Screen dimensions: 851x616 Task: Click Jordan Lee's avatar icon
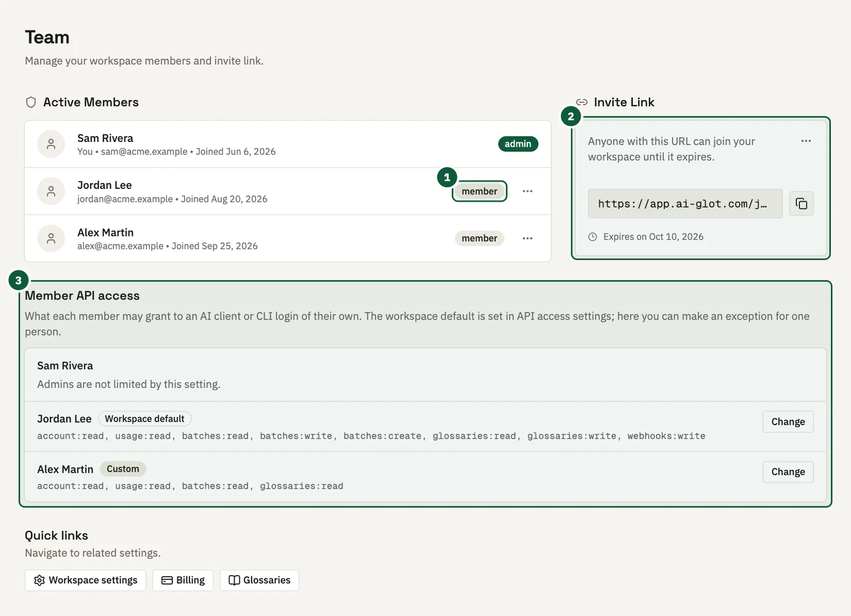point(51,192)
